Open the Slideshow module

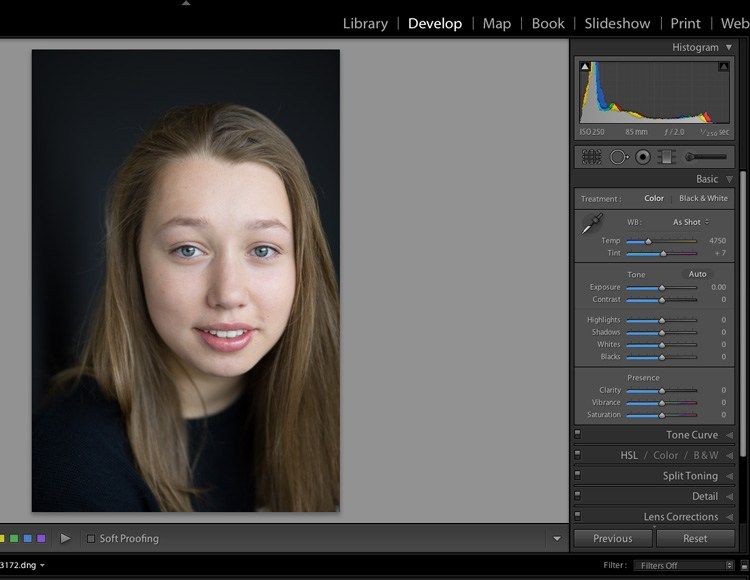[x=617, y=23]
